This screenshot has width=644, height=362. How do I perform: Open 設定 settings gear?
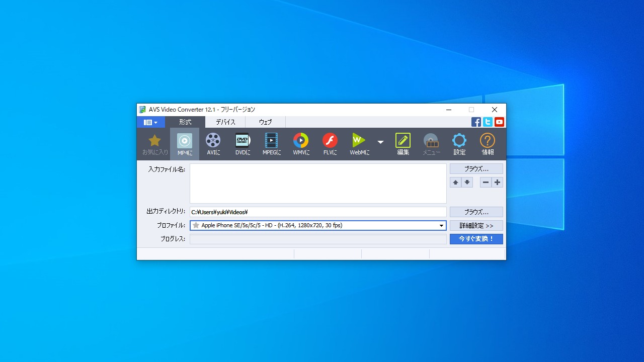[x=459, y=144]
